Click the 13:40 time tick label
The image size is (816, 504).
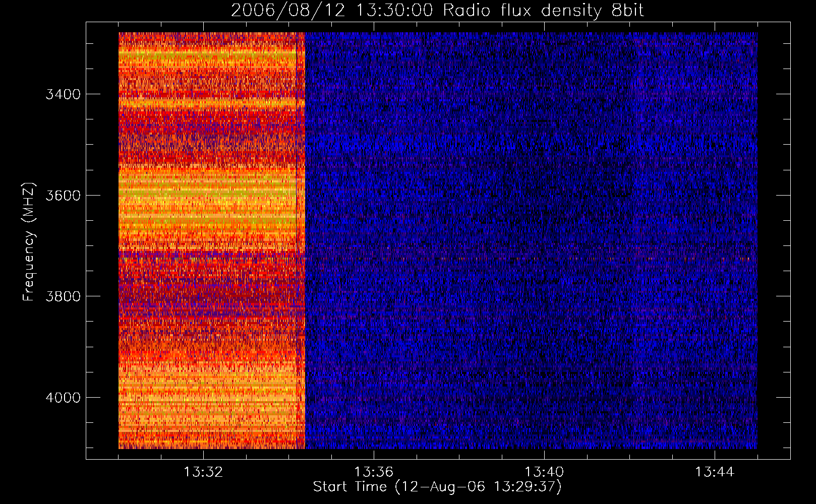(544, 472)
